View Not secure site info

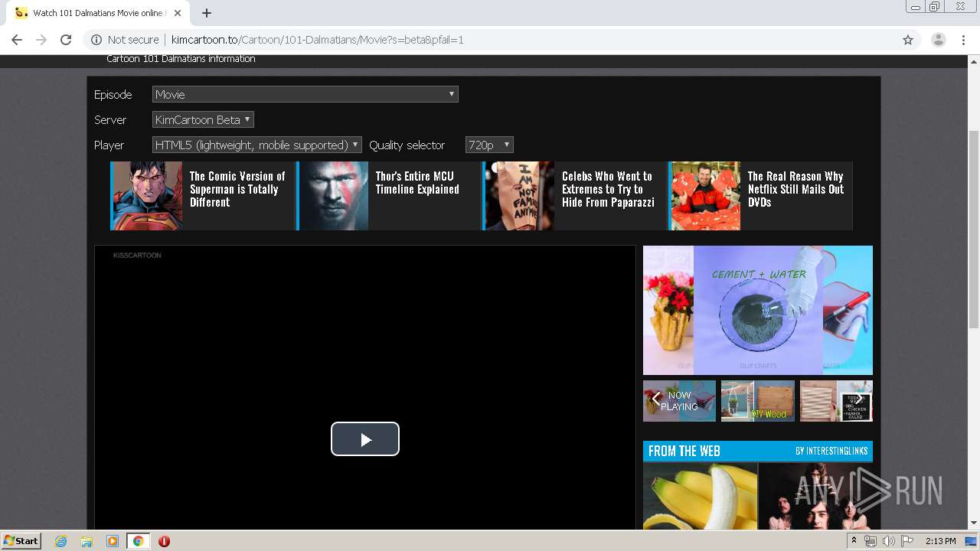pos(125,40)
